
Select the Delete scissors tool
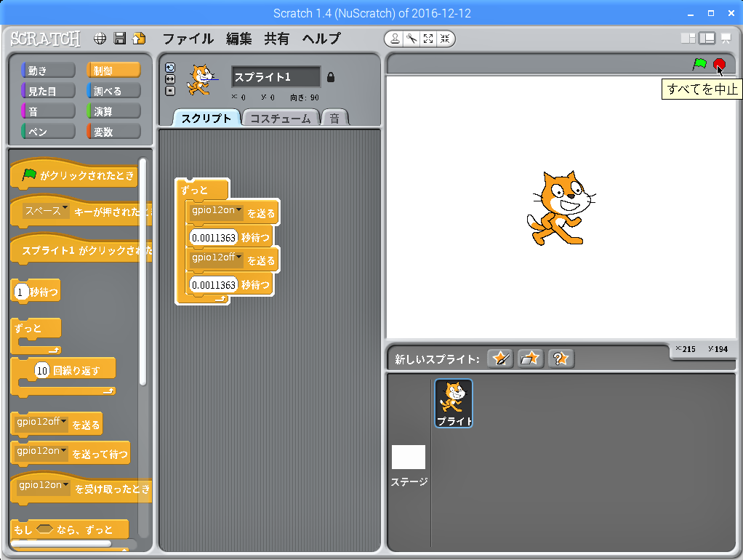pos(411,39)
